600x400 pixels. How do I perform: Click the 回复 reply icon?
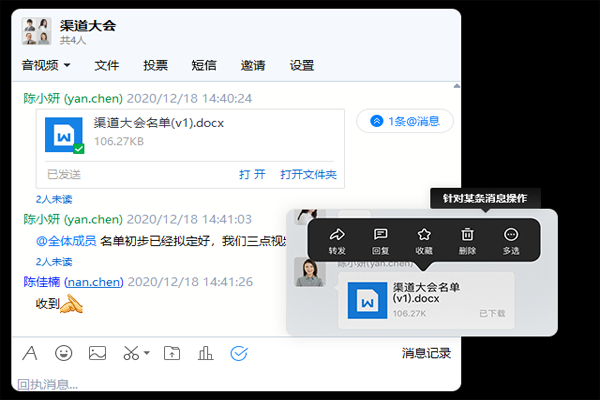point(380,236)
